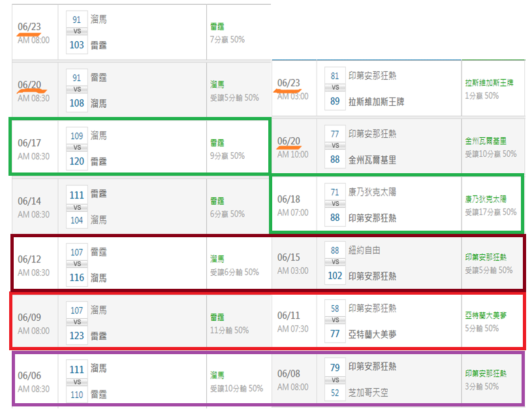The width and height of the screenshot is (532, 411).
Task: Select the 06/14 date text
Action: click(29, 201)
